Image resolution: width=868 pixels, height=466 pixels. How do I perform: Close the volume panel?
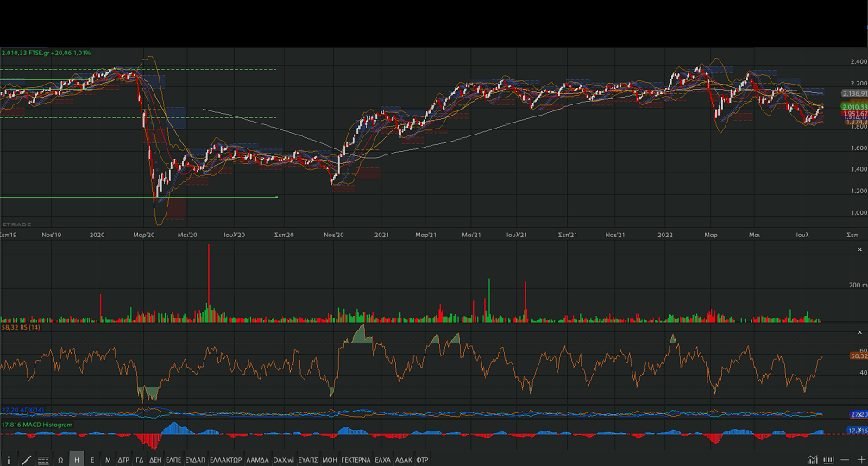coord(857,249)
